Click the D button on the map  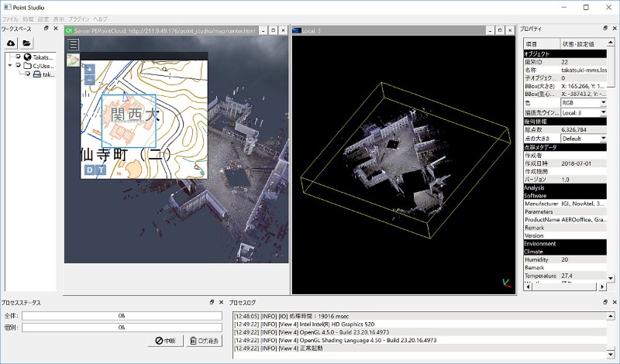point(89,170)
